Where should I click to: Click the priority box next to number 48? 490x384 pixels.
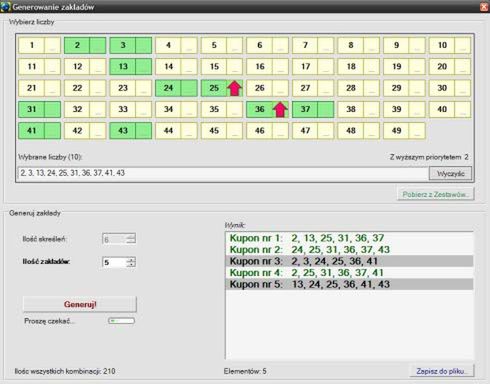tap(371, 131)
